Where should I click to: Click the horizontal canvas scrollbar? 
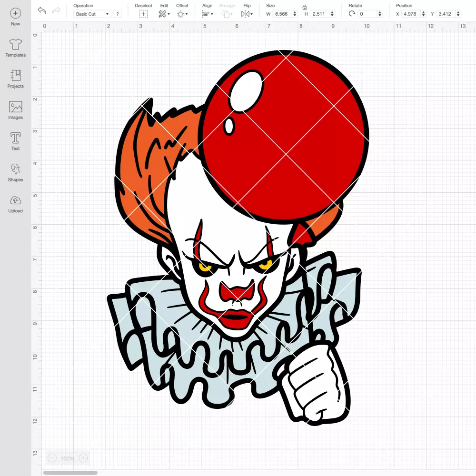pos(70,473)
